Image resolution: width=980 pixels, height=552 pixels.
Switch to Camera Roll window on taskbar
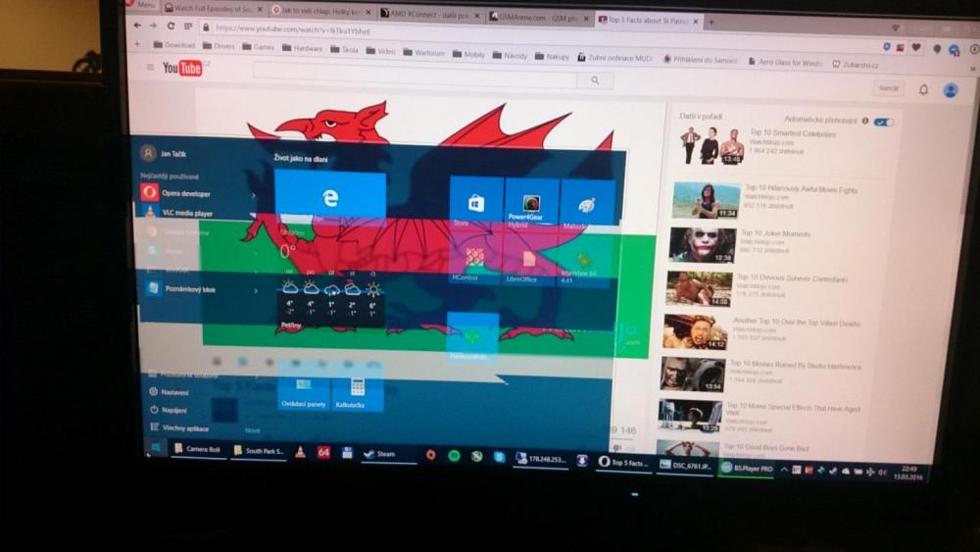(x=198, y=449)
